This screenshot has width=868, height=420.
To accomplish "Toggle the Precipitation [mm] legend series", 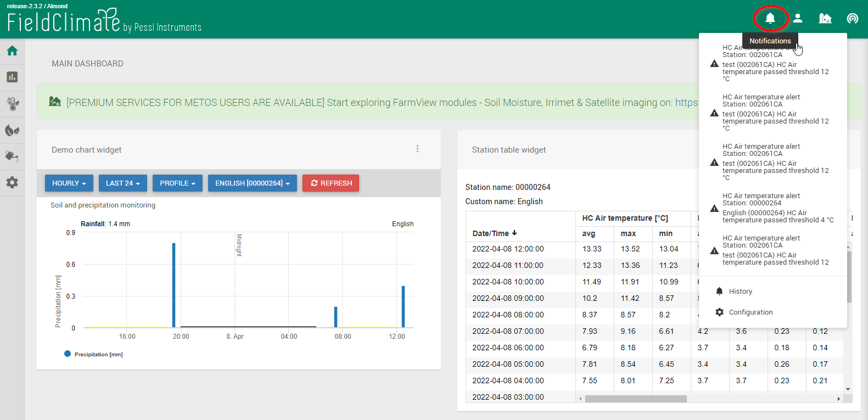I will pos(93,355).
